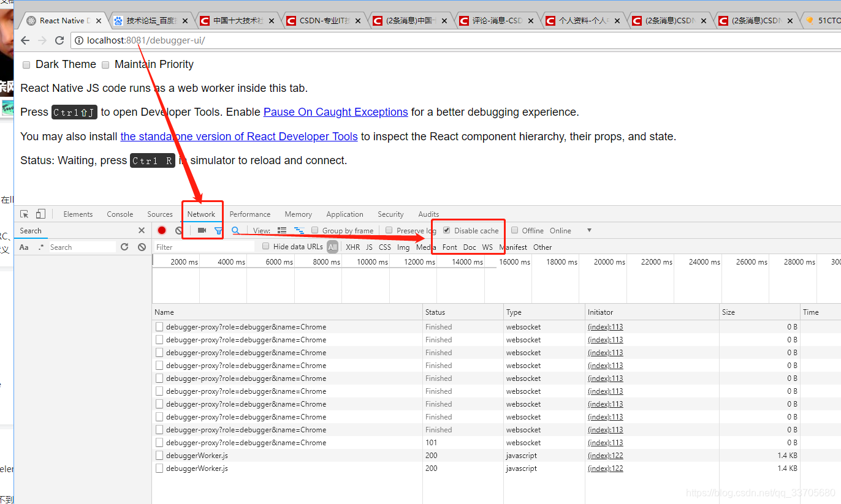Image resolution: width=841 pixels, height=504 pixels.
Task: Sort requests by the Name column header
Action: (x=287, y=312)
